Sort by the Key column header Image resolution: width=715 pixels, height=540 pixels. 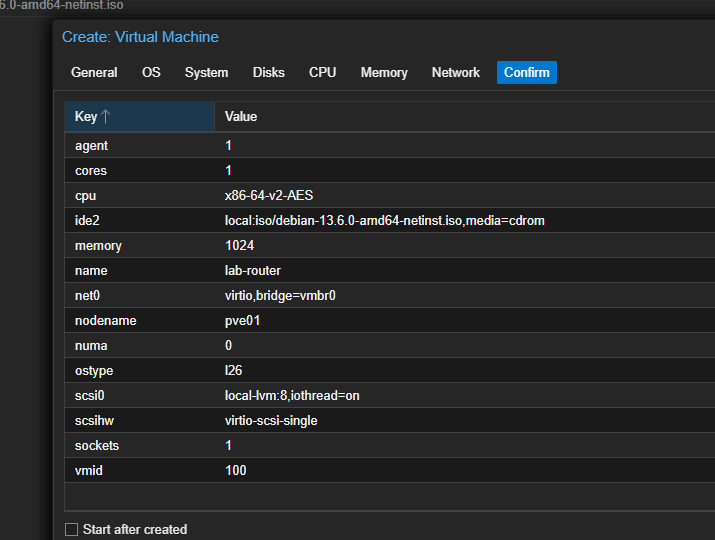point(139,117)
